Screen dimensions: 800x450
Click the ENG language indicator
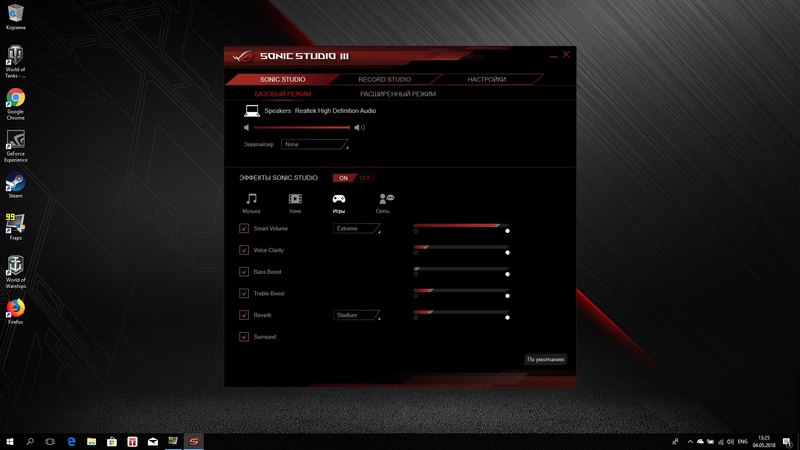(x=742, y=442)
